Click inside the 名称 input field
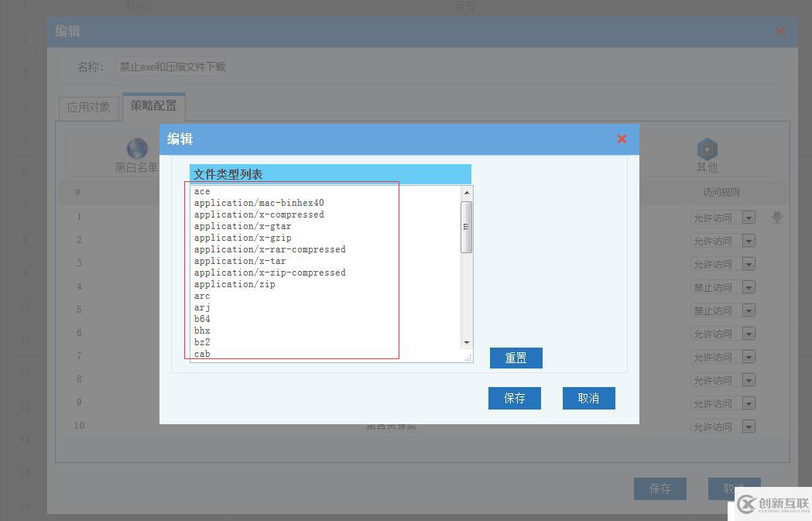 [170, 67]
